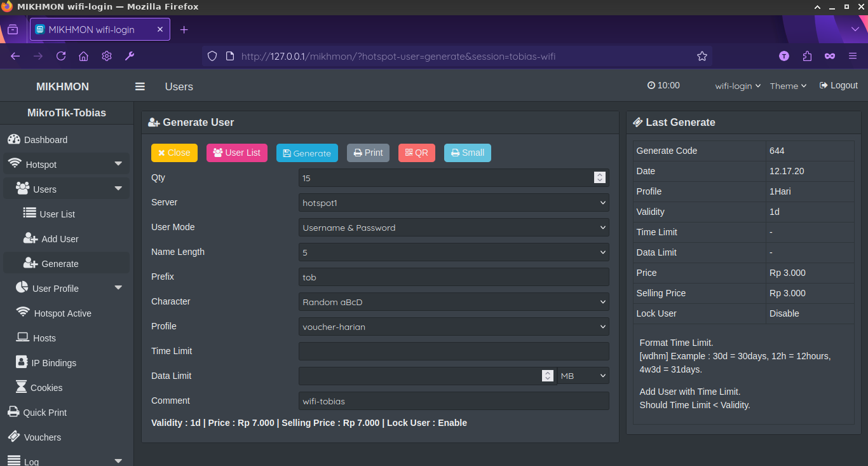The image size is (868, 466).
Task: Open the Hotspot Active page
Action: point(62,313)
